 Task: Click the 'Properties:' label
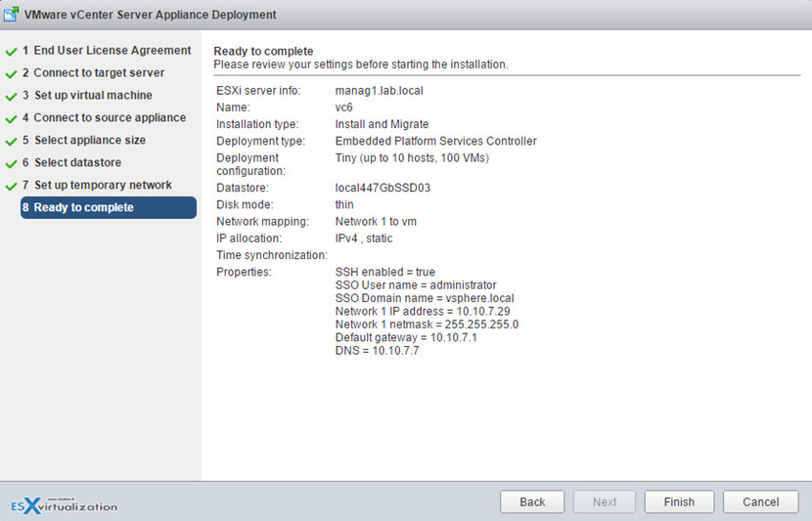tap(244, 272)
